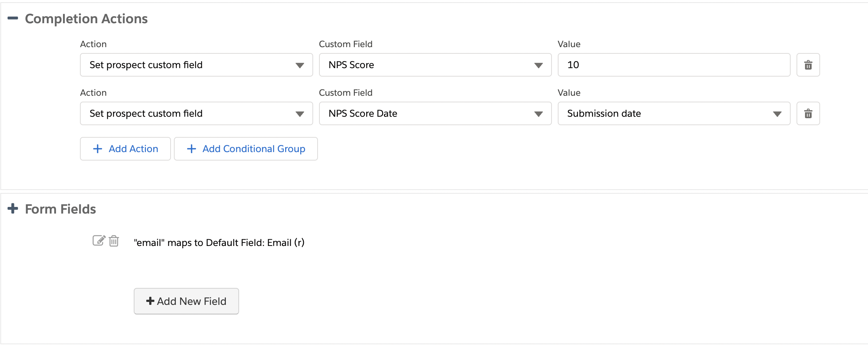Delete the NPS Score completion action
This screenshot has width=868, height=352.
[x=808, y=65]
